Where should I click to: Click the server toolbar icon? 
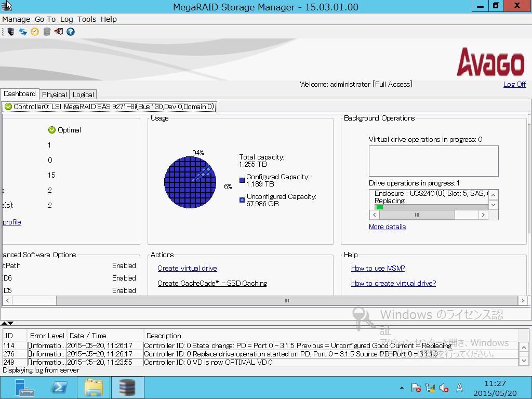[11, 32]
